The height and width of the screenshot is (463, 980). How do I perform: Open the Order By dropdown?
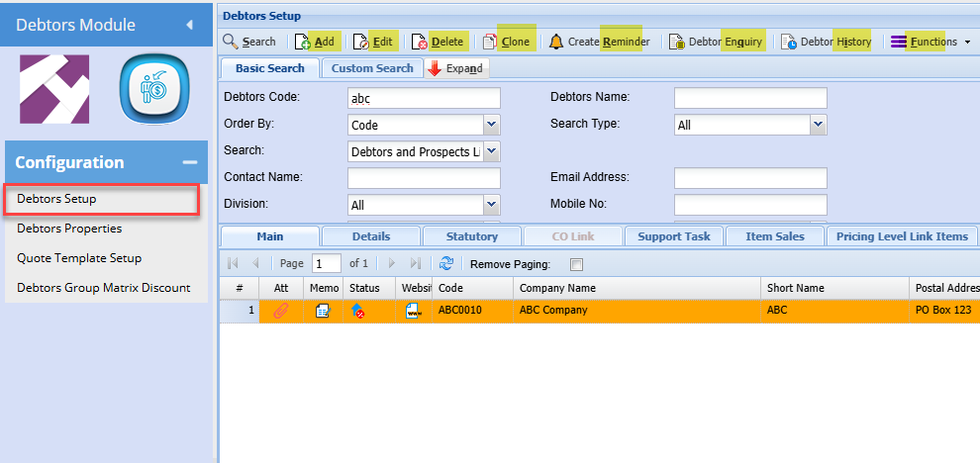(491, 126)
